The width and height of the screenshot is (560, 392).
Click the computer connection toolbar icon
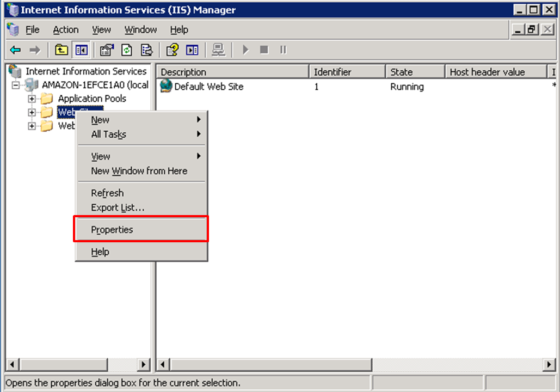point(218,50)
